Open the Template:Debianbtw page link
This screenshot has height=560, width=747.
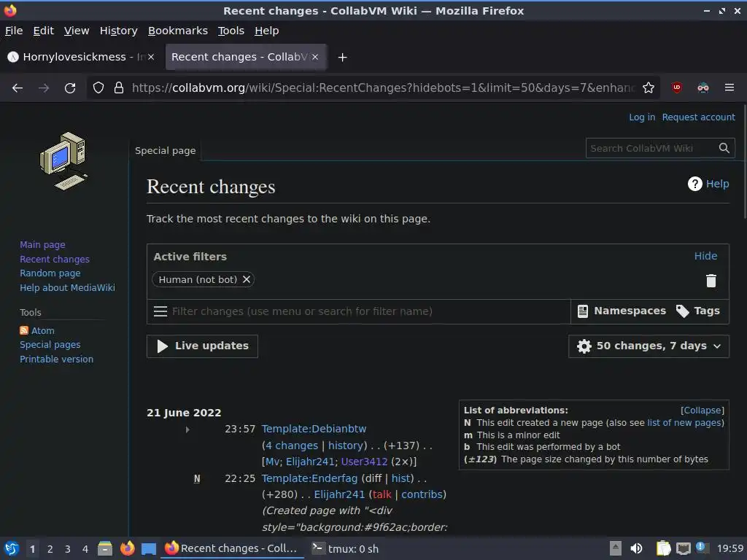pyautogui.click(x=314, y=429)
